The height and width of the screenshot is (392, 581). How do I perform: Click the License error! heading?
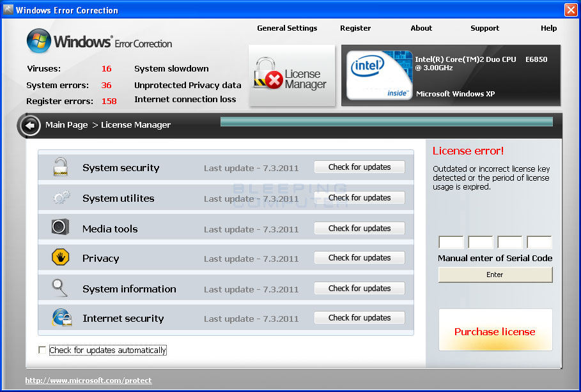click(x=468, y=151)
